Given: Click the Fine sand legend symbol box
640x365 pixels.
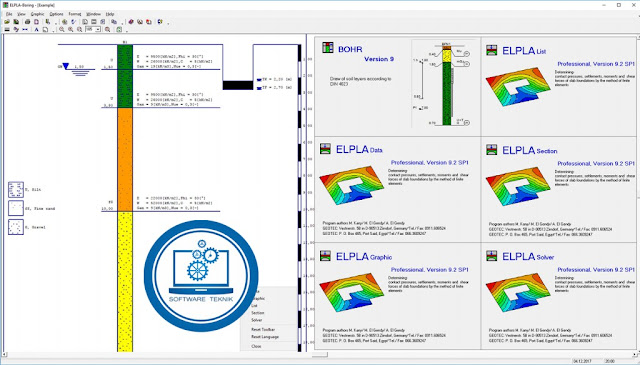Looking at the screenshot, I should pyautogui.click(x=16, y=208).
